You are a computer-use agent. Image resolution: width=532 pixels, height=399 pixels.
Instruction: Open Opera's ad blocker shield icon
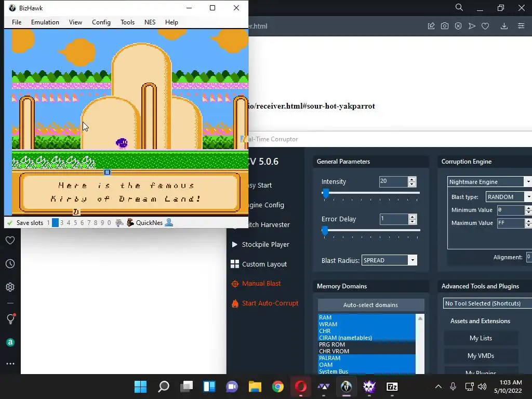458,26
